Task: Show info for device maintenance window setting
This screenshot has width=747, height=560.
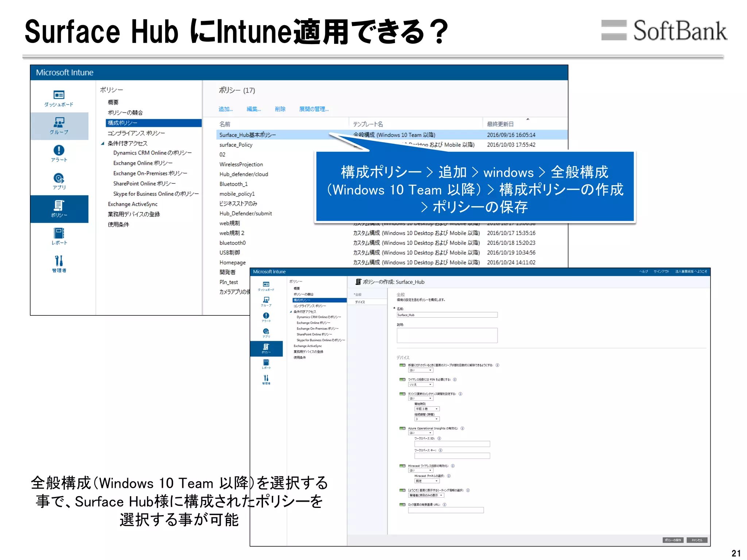Action: 460,394
